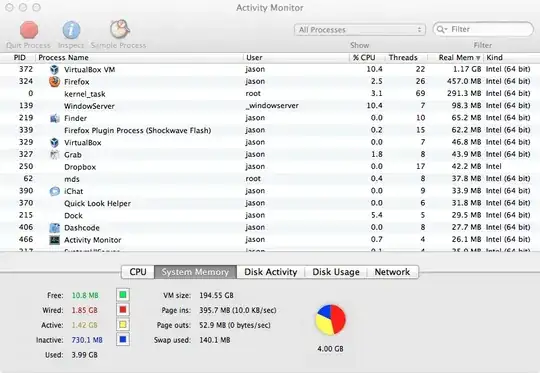The image size is (540, 373).
Task: Click the Activity Monitor process icon
Action: pos(54,240)
